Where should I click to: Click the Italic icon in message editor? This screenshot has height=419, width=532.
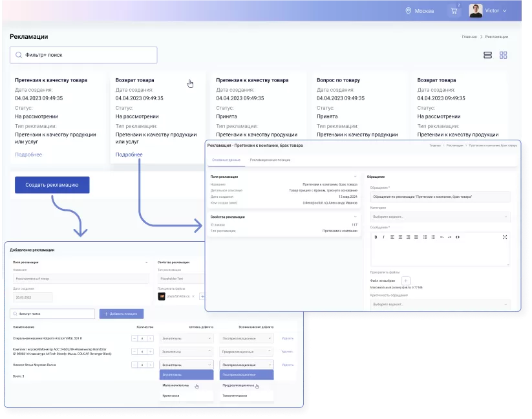pyautogui.click(x=383, y=237)
